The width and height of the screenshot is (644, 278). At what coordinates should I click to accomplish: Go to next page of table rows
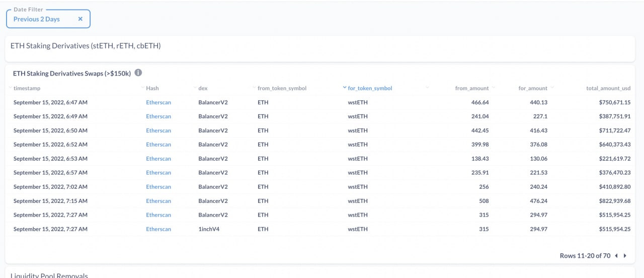(625, 256)
